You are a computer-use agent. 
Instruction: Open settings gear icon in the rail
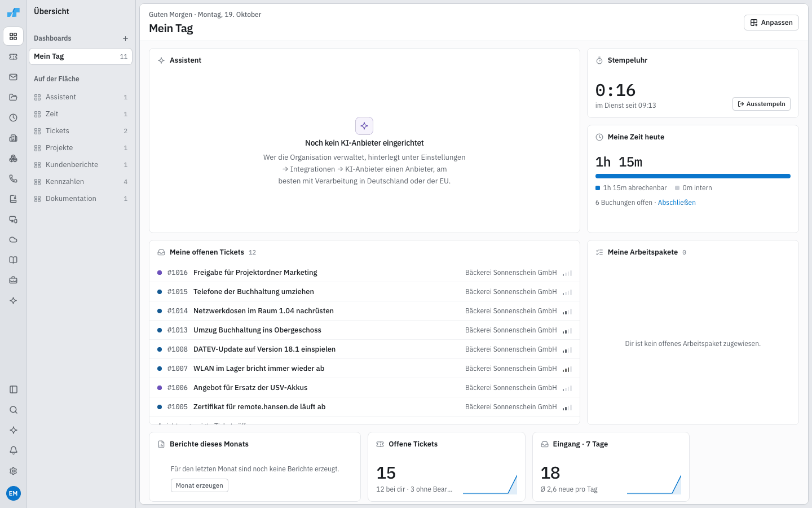click(14, 471)
